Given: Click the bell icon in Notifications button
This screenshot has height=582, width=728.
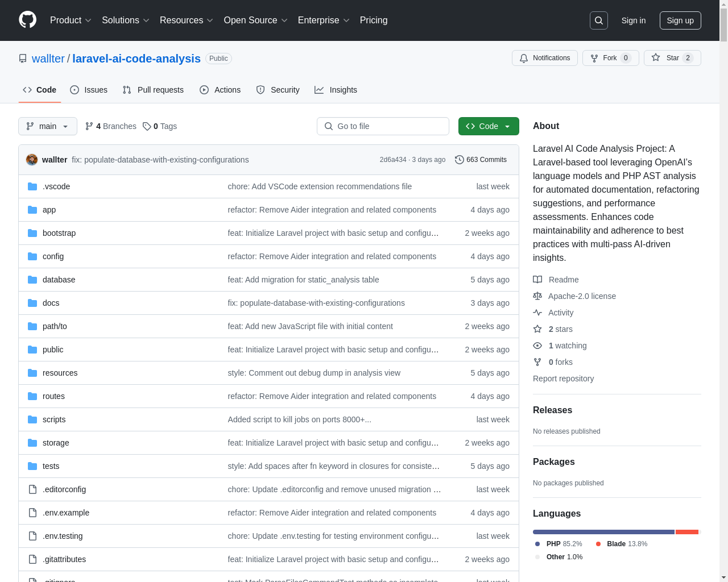Looking at the screenshot, I should 524,58.
